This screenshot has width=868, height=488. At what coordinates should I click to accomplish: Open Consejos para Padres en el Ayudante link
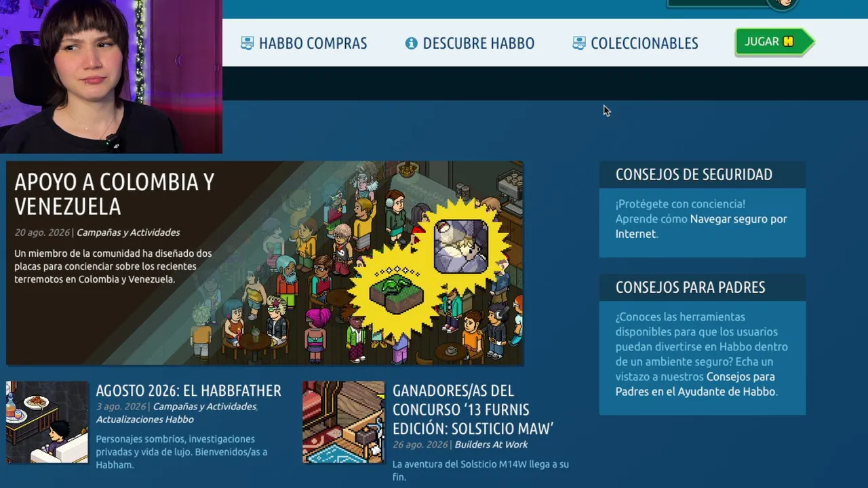(695, 384)
